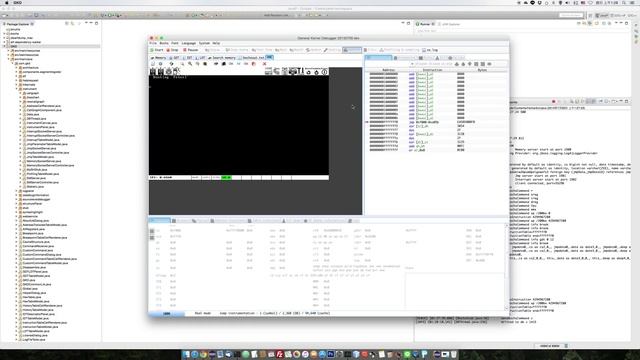Switch to the IDT tab
Image resolution: width=640 pixels, height=360 pixels.
188,58
